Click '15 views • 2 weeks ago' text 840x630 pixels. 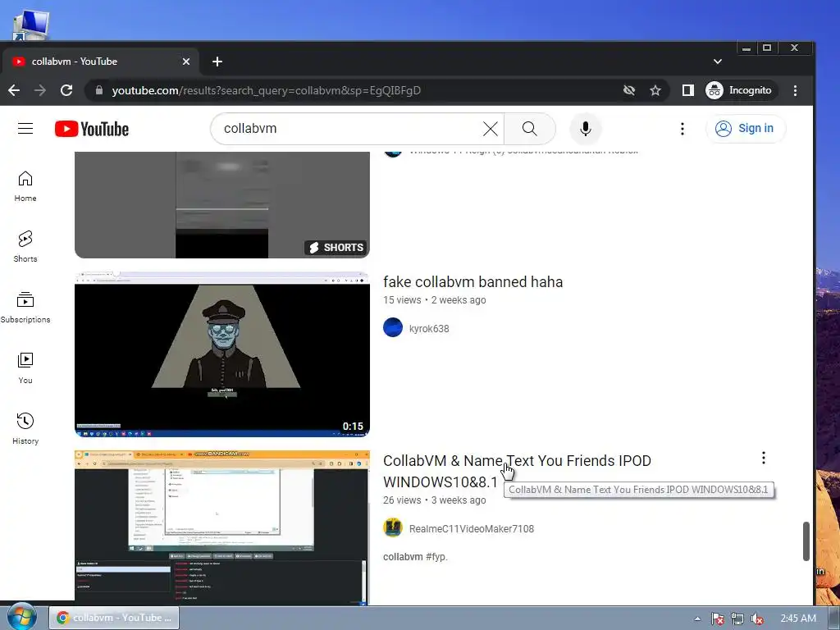point(435,300)
